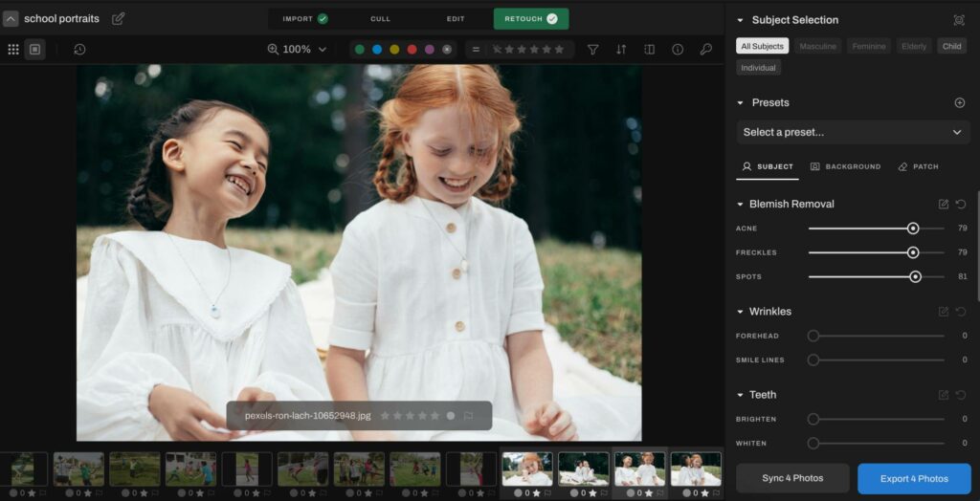Open sort order arrows icon
This screenshot has width=980, height=501.
click(x=621, y=50)
